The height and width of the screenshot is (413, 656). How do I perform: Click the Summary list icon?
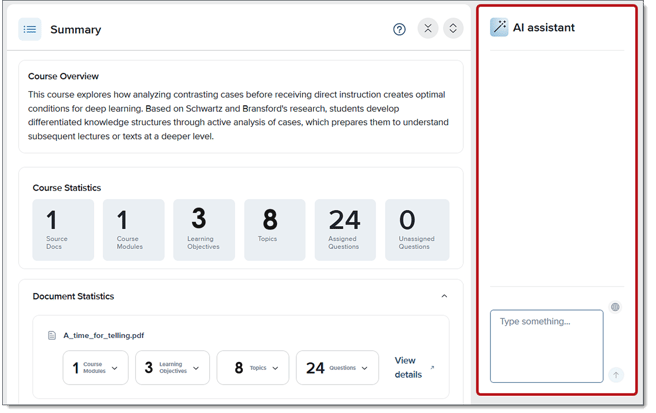[x=30, y=29]
